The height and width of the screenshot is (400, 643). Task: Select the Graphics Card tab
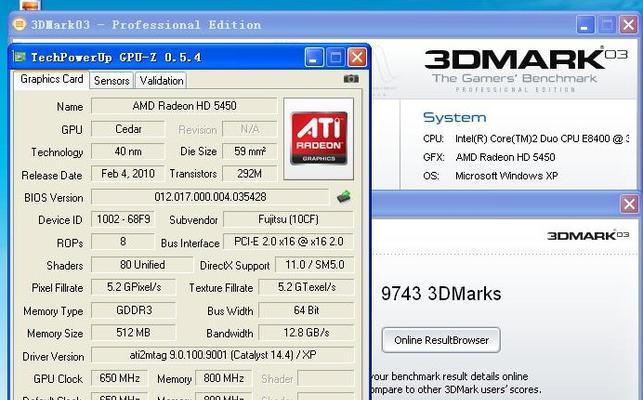click(x=52, y=79)
